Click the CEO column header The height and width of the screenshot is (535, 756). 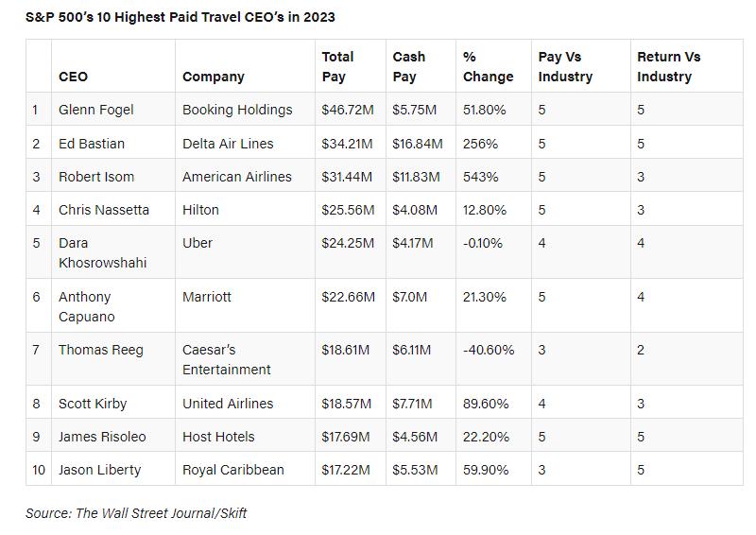[x=73, y=77]
